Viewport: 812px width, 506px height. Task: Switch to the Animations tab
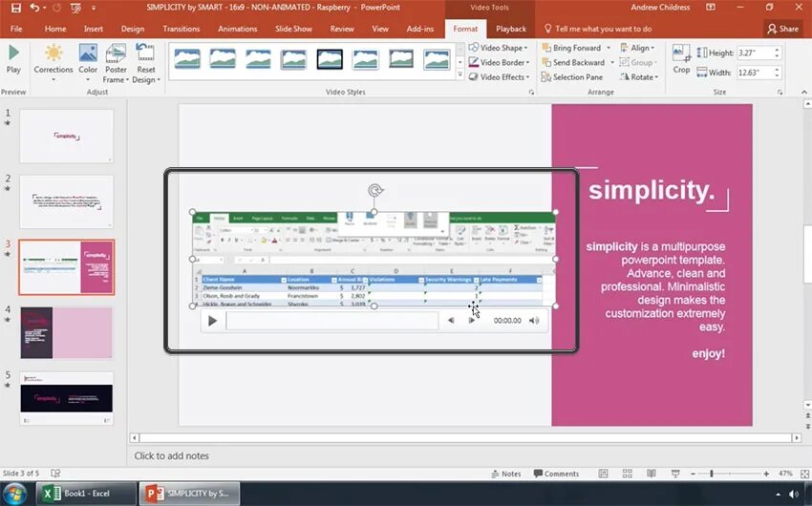237,29
